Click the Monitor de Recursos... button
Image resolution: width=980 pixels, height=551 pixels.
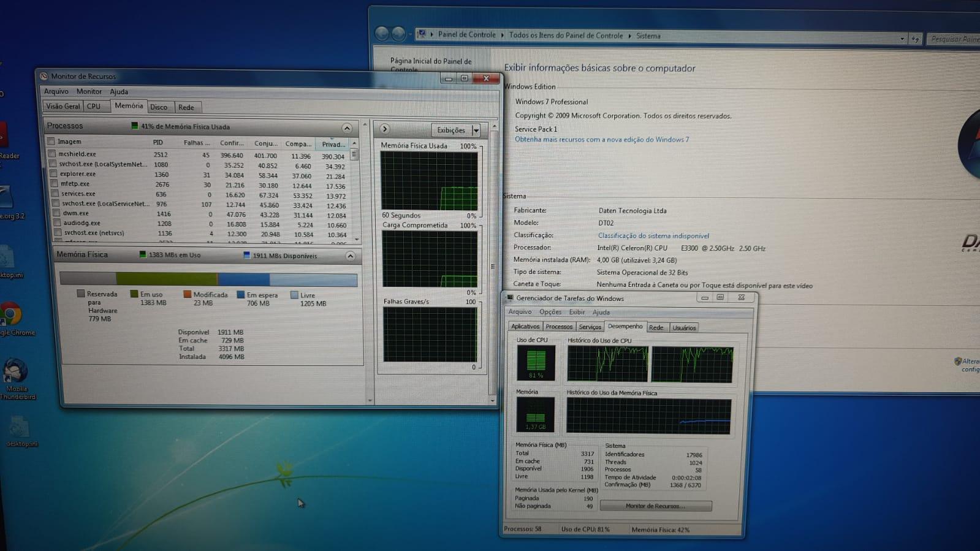[655, 506]
